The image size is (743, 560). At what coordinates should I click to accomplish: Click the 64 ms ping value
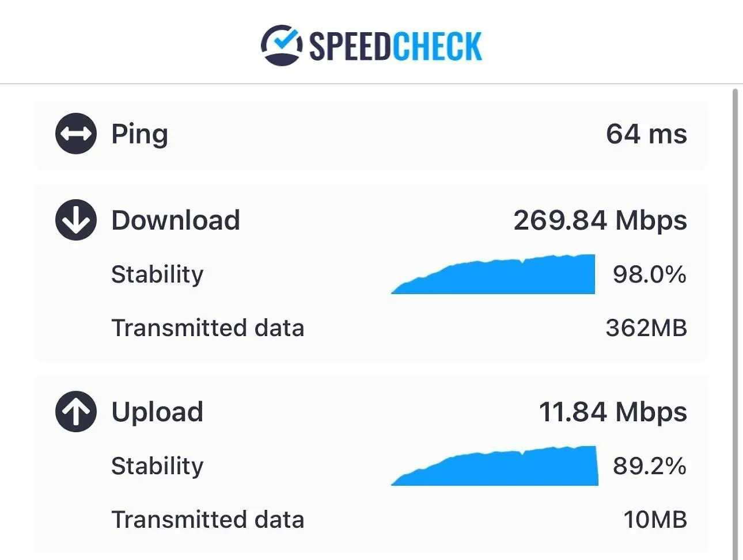click(646, 134)
